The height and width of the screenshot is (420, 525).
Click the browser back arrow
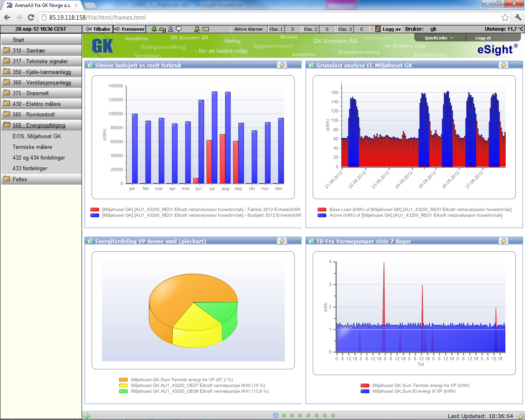[x=7, y=17]
